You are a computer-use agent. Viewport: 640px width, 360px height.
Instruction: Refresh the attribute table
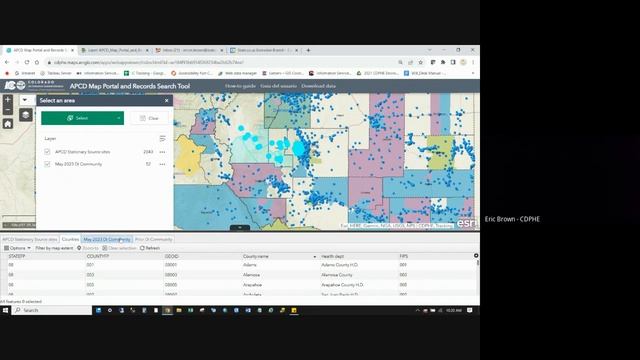pos(150,248)
